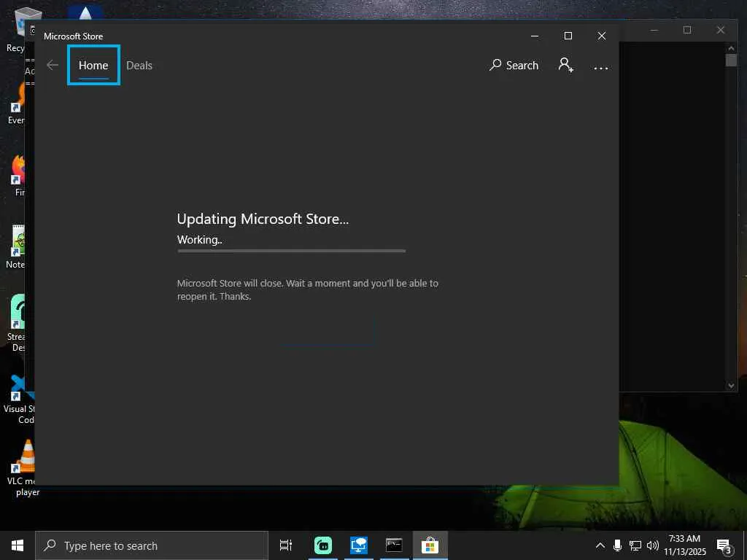Click the Microsoft Store taskbar icon
747x560 pixels.
tap(430, 545)
